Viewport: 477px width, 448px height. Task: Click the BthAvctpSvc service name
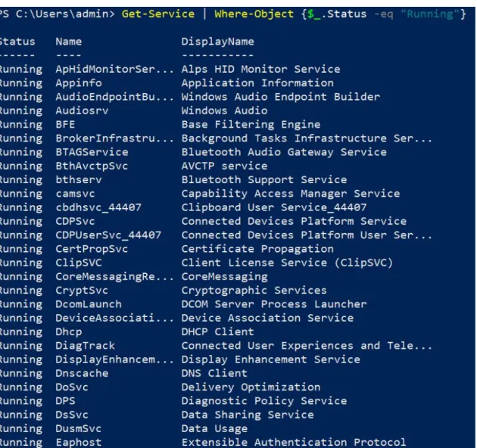coord(92,166)
